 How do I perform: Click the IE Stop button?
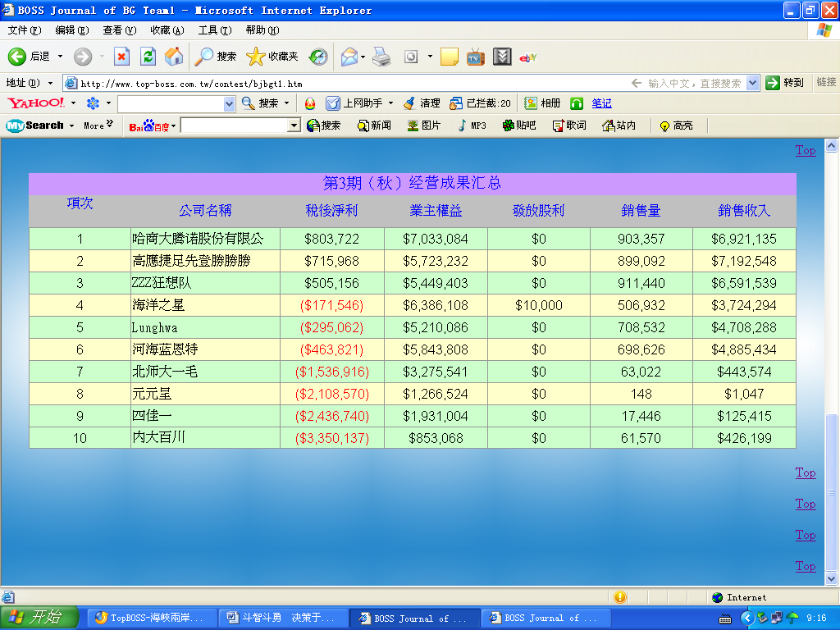[121, 57]
